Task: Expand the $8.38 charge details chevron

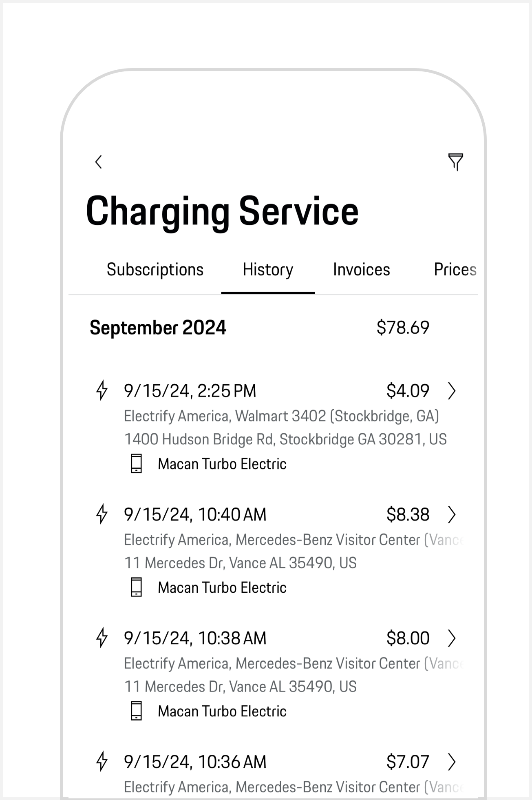Action: coord(451,514)
